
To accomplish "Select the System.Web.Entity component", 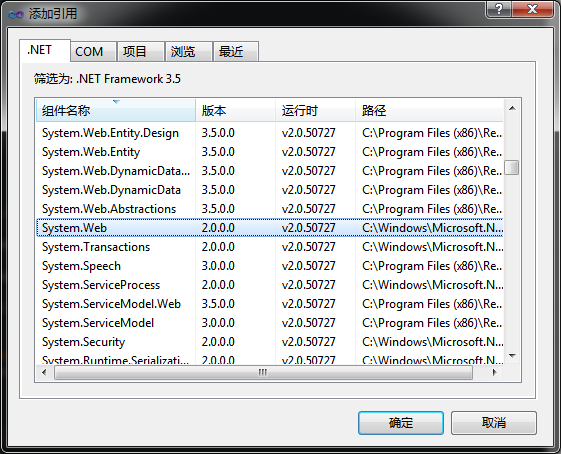I will 270,152.
